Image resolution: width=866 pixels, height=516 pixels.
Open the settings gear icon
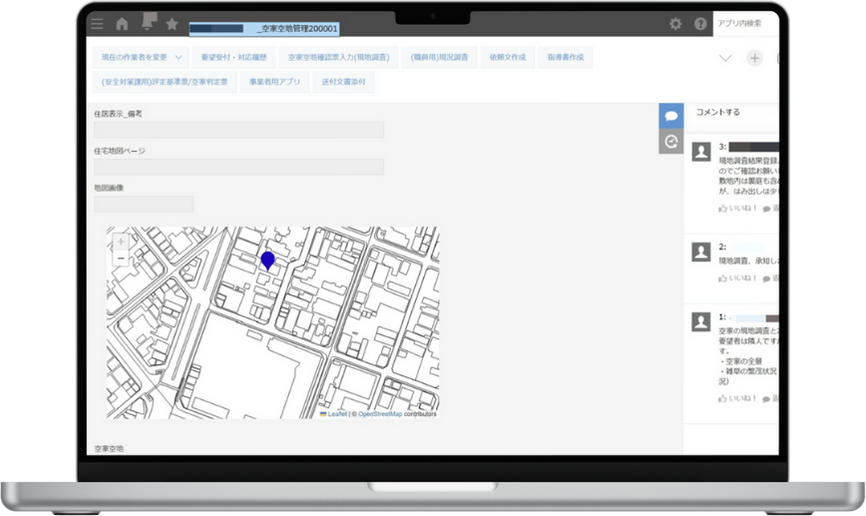(676, 24)
